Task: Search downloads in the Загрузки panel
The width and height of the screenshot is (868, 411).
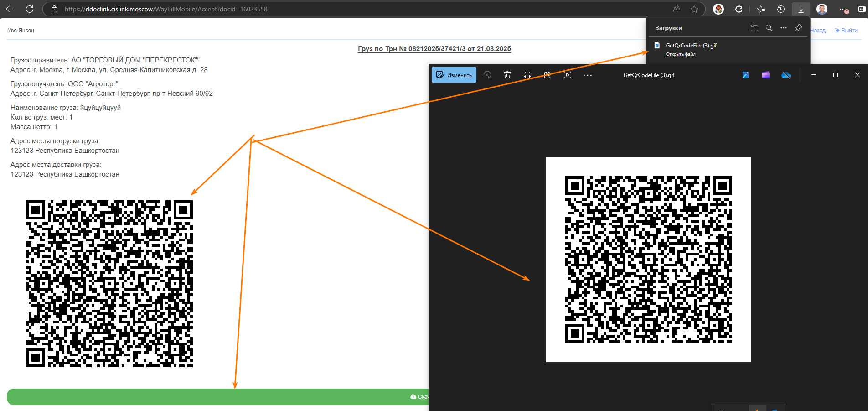Action: (769, 28)
